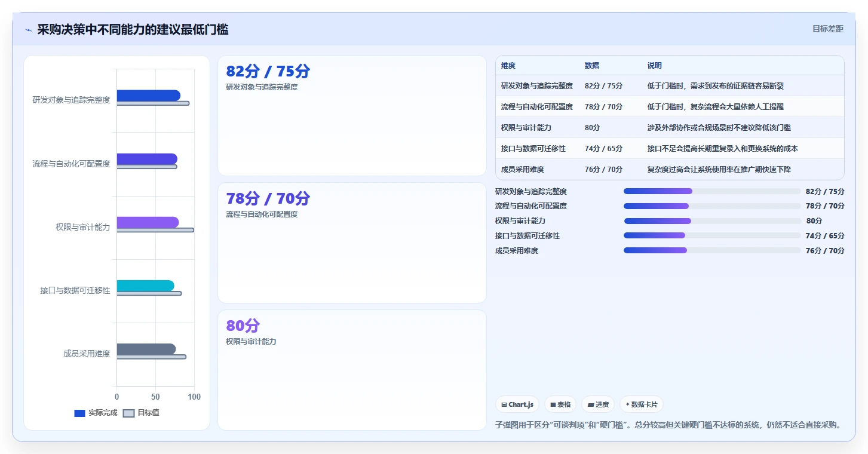Screen dimensions: 868x454
Task: Click the 目标差距 label in the header
Action: pyautogui.click(x=828, y=29)
